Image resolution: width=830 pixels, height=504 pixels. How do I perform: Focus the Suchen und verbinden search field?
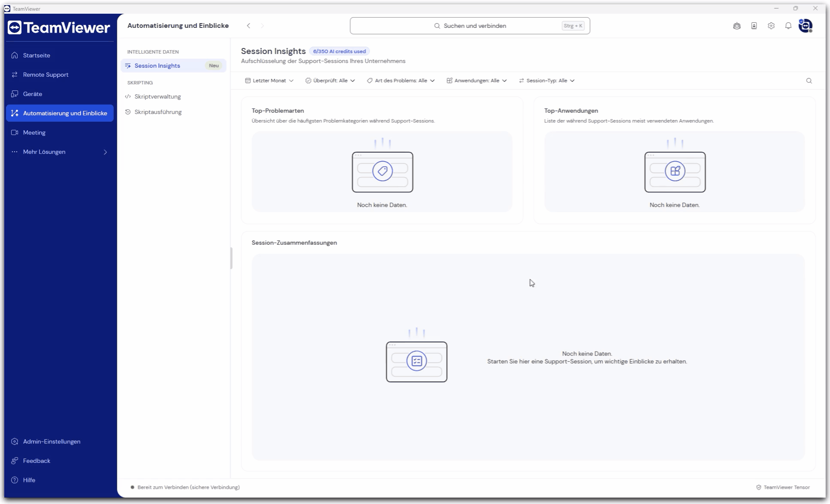pos(470,26)
